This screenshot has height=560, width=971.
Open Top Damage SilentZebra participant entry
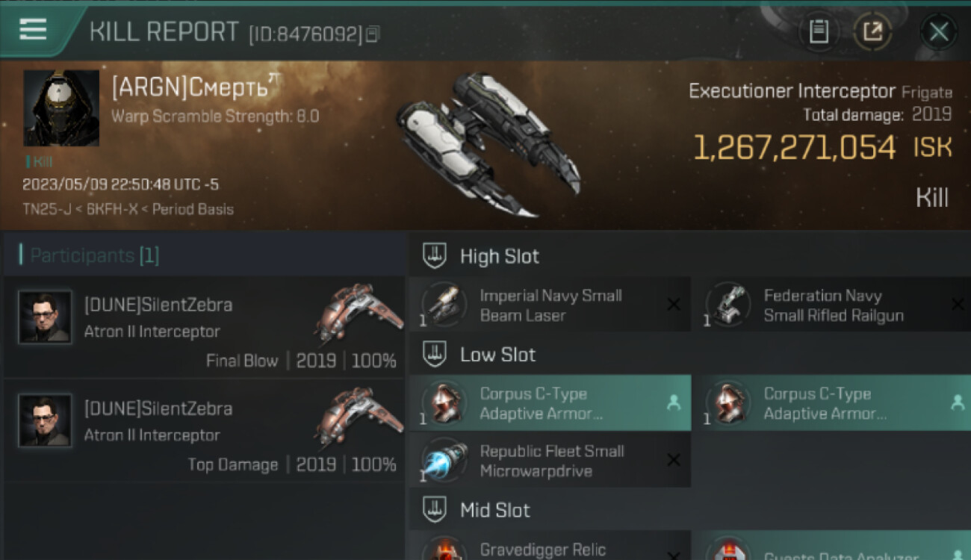[205, 432]
